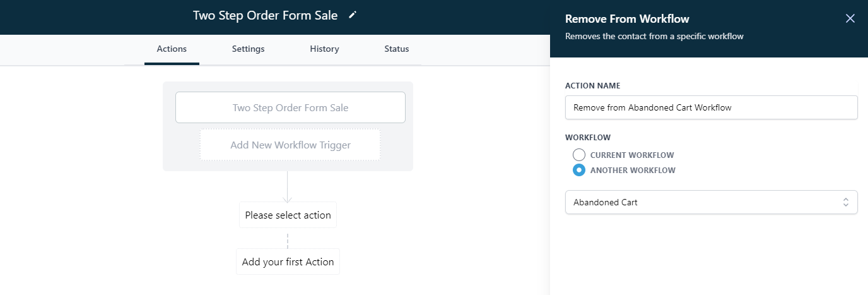This screenshot has width=868, height=295.
Task: Select the Current Workflow radio button
Action: [x=578, y=155]
